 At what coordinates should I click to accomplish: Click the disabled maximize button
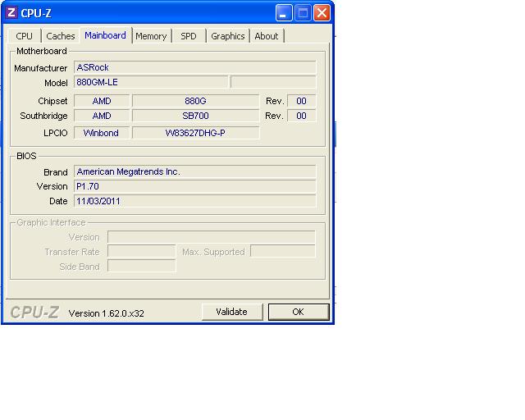coord(303,13)
